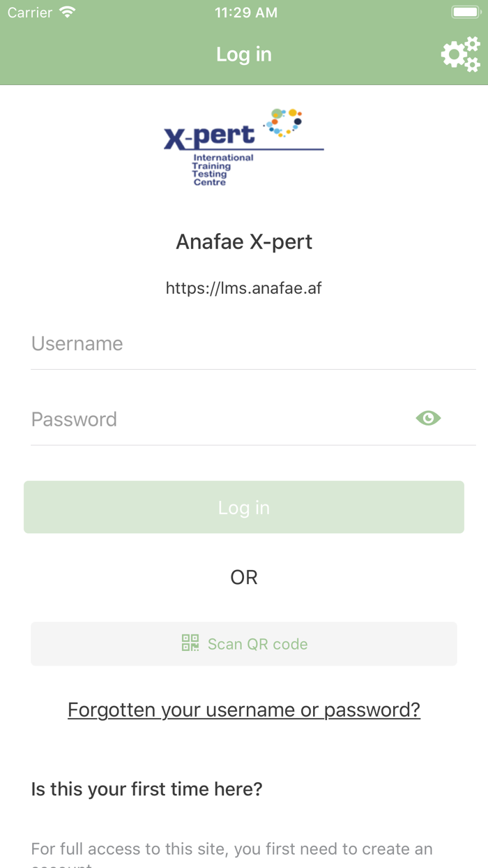
Task: Open Forgotten your username or password link
Action: coord(243,709)
